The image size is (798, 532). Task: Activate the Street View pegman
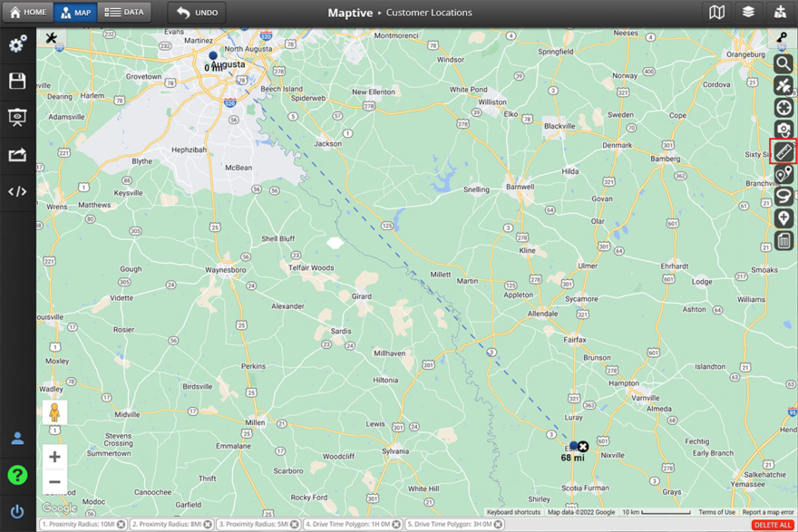click(x=54, y=412)
